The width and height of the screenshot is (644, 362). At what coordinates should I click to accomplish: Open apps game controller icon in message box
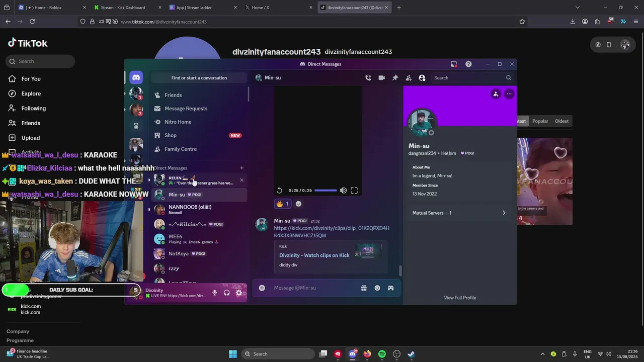tap(390, 288)
